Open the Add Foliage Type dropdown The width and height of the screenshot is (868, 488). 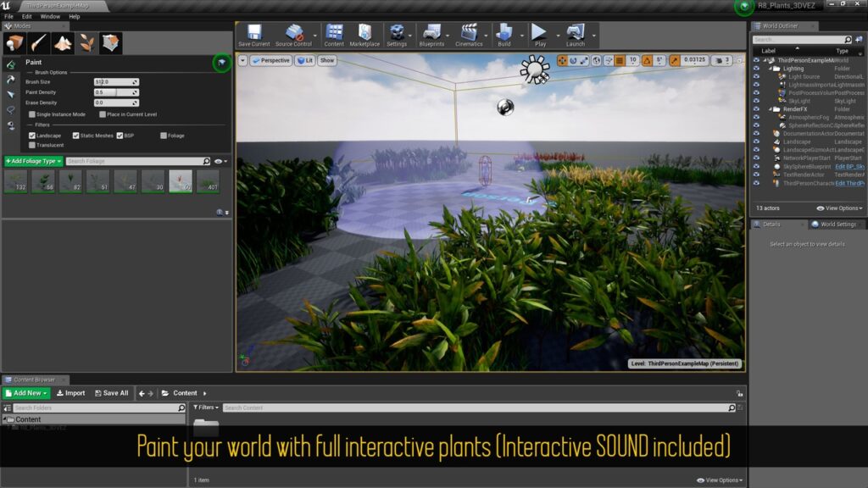(33, 161)
